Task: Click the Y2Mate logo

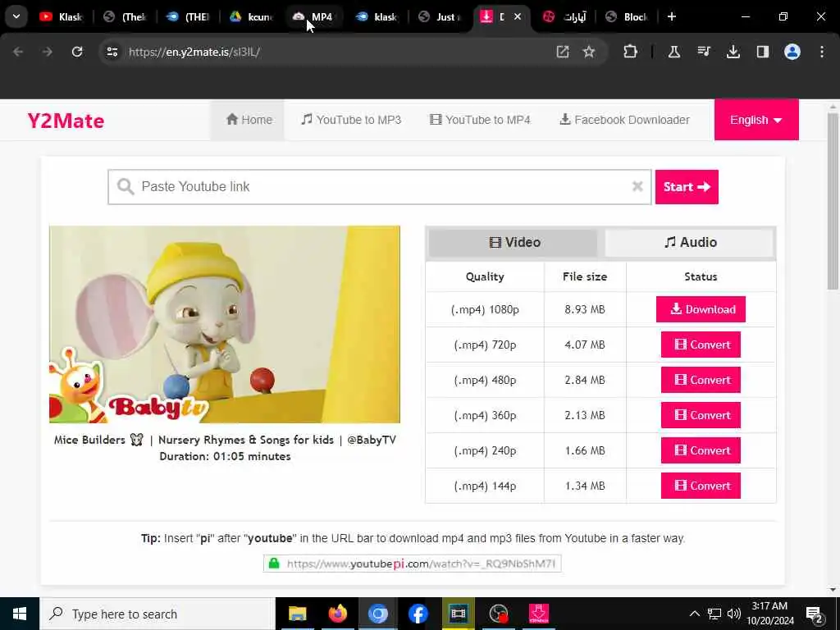Action: pyautogui.click(x=66, y=121)
